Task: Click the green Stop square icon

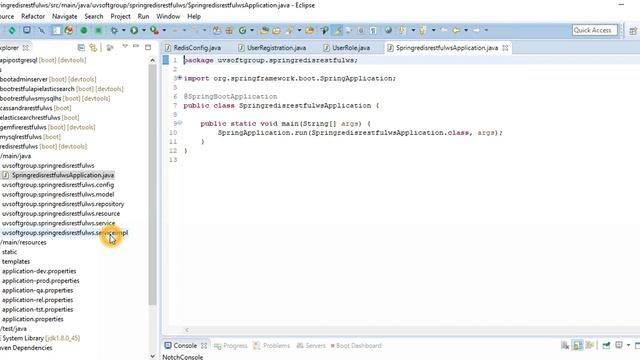Action: point(98,30)
